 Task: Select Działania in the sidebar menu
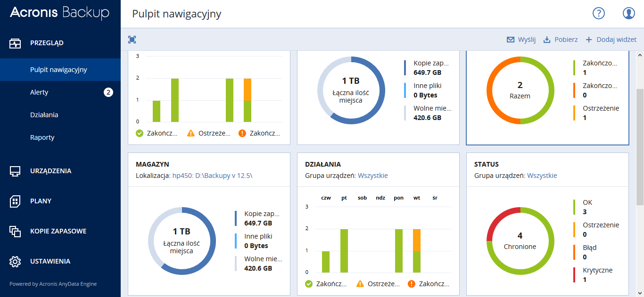pyautogui.click(x=44, y=115)
